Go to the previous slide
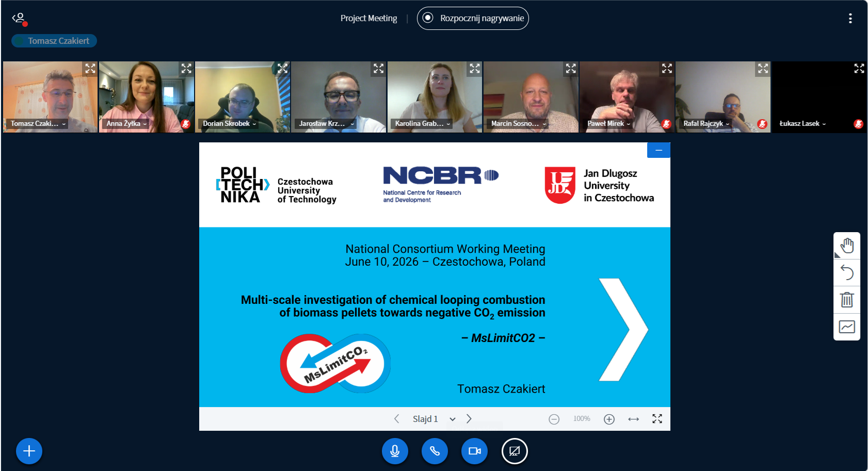This screenshot has width=868, height=471. click(x=396, y=419)
